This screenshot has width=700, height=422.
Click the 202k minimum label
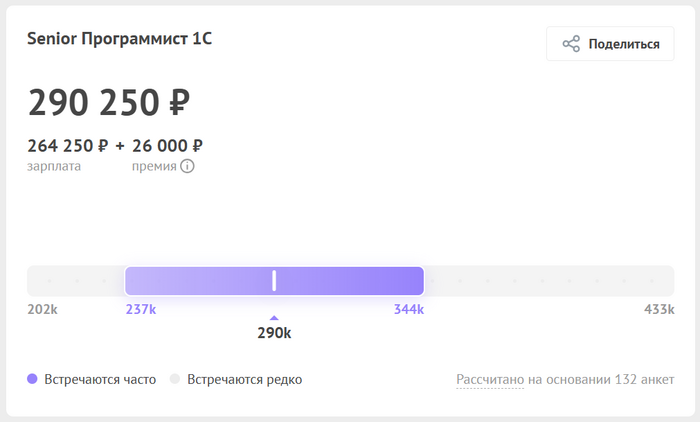42,309
